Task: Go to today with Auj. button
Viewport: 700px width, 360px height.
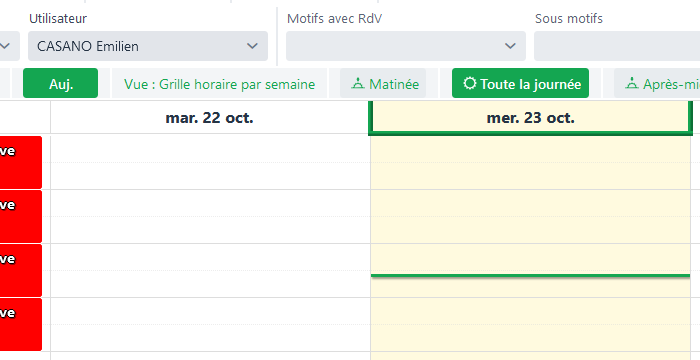Action: tap(60, 83)
